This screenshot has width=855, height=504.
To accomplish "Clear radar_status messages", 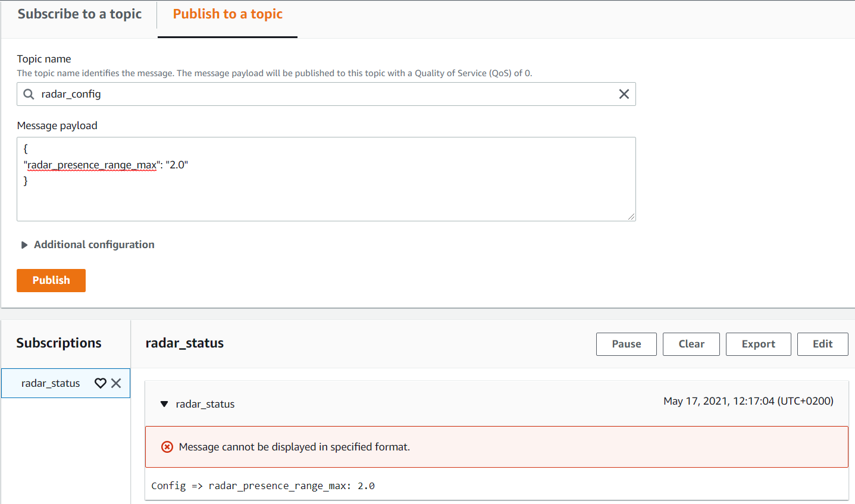I will 691,344.
